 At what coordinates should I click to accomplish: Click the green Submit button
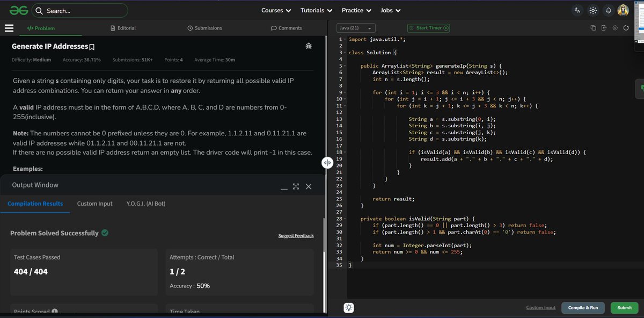point(624,308)
